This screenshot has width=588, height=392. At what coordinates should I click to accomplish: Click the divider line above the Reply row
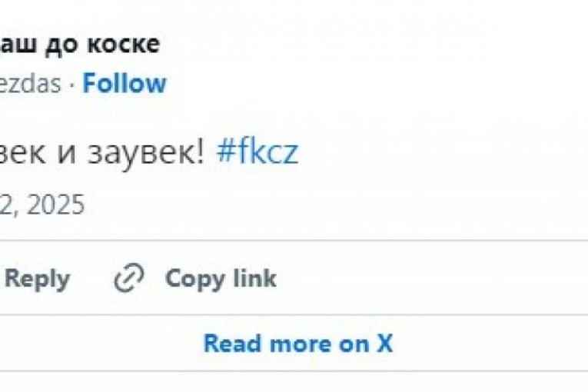pyautogui.click(x=294, y=241)
